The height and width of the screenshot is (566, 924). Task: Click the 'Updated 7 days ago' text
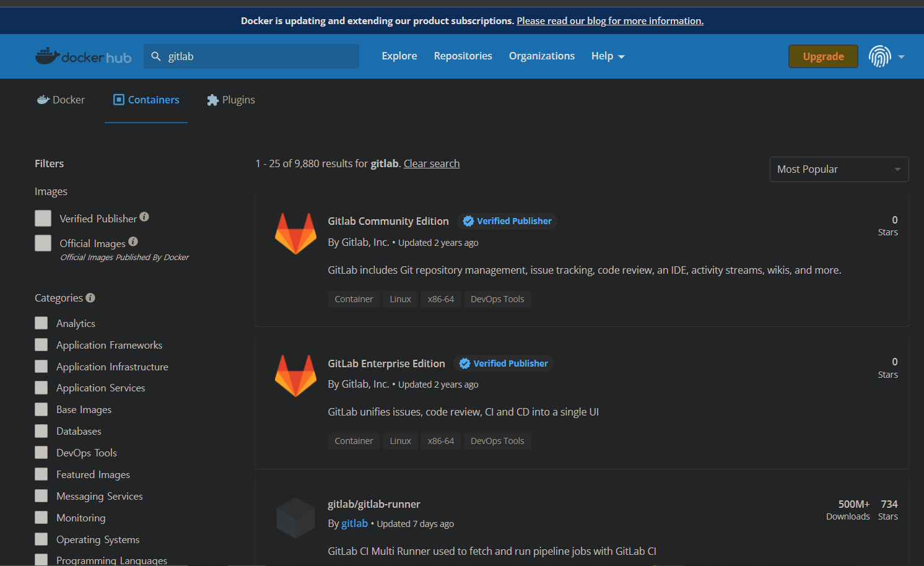416,524
